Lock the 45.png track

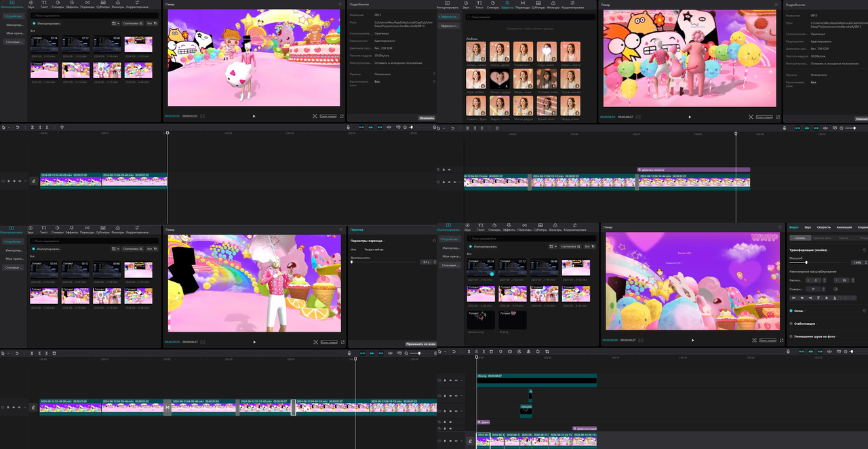(445, 380)
